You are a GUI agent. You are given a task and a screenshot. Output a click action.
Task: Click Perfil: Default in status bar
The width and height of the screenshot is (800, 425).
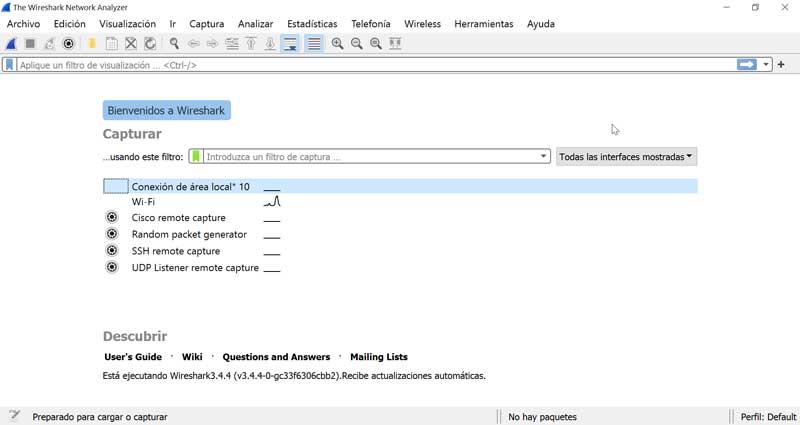tap(768, 417)
